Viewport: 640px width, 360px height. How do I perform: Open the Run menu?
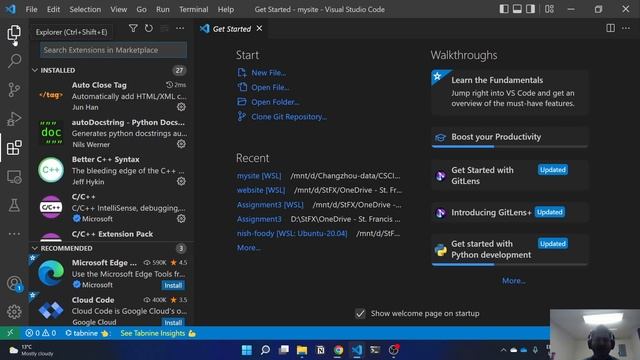point(162,9)
